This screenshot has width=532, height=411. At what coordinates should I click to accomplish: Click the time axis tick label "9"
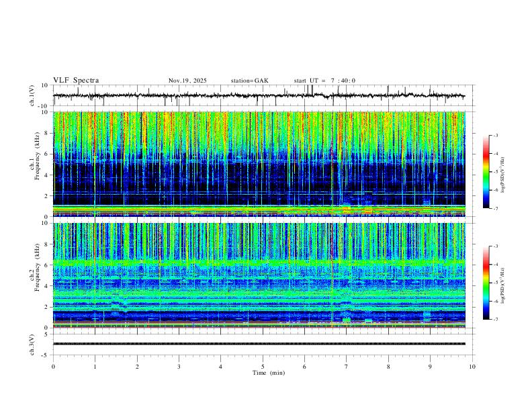coord(430,367)
